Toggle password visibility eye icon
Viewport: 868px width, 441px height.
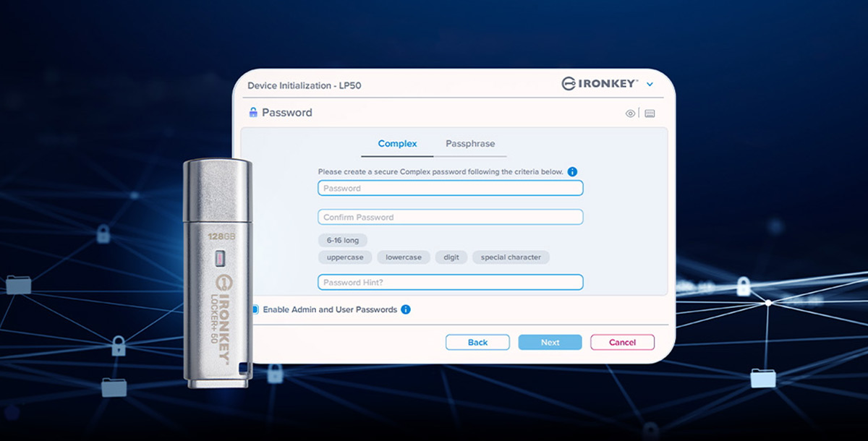(631, 114)
